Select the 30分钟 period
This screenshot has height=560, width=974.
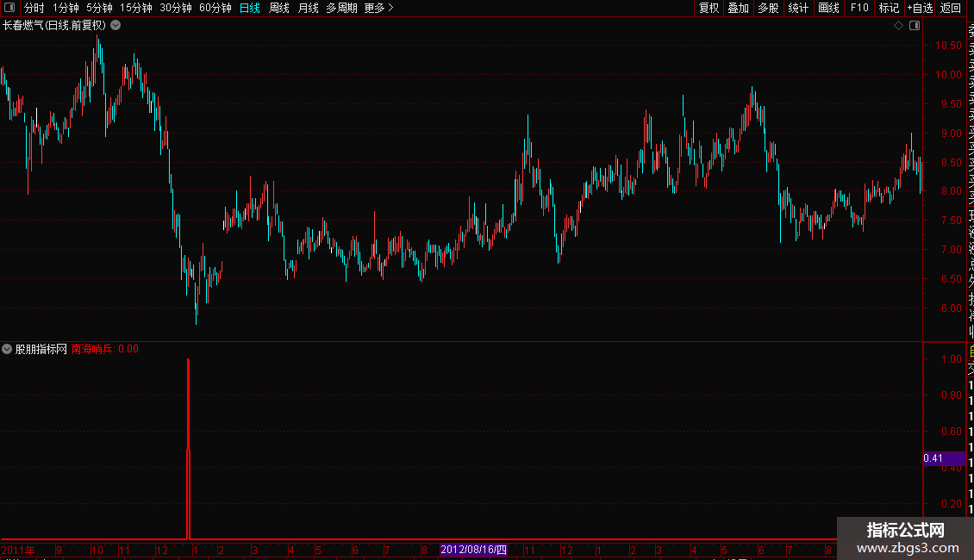(176, 8)
